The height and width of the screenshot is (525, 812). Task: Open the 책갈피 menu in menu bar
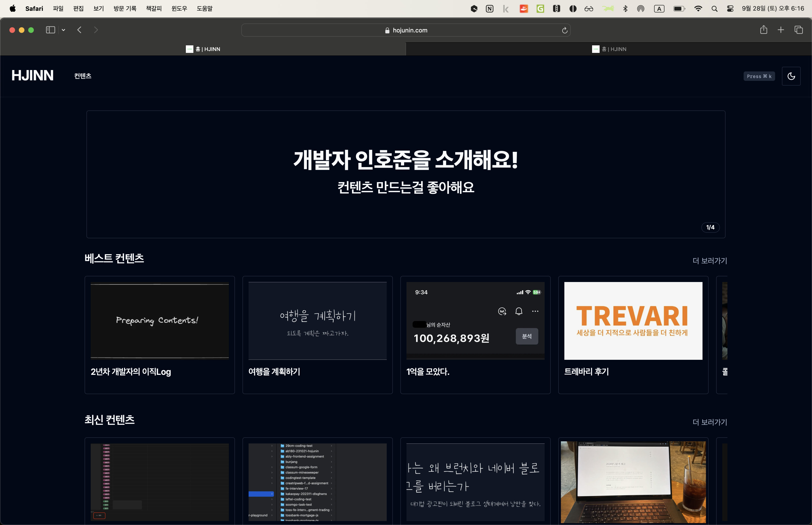click(154, 8)
